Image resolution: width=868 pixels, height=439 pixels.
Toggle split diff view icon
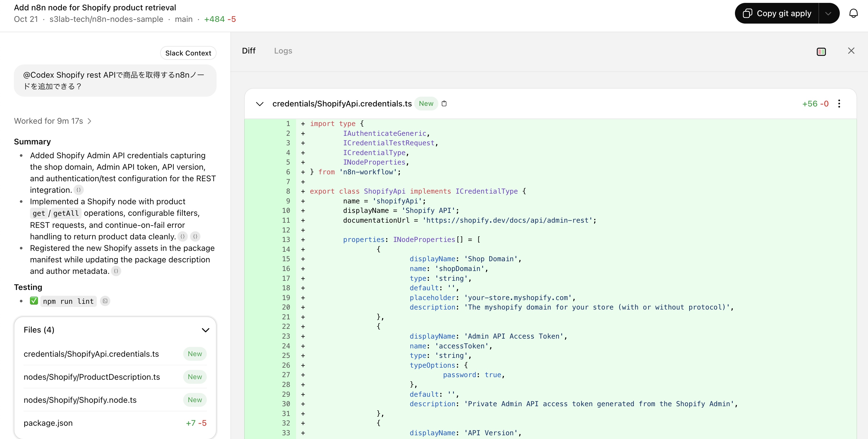(x=821, y=51)
